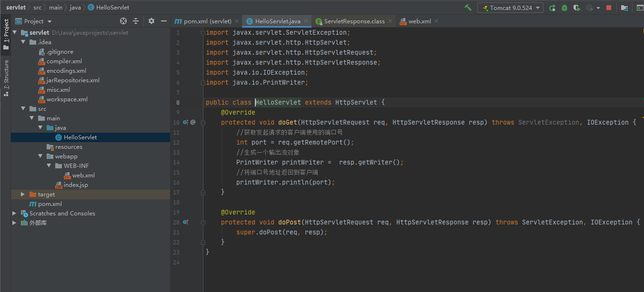This screenshot has height=292, width=644.
Task: Close the ServletResponse.class tab
Action: pos(390,21)
